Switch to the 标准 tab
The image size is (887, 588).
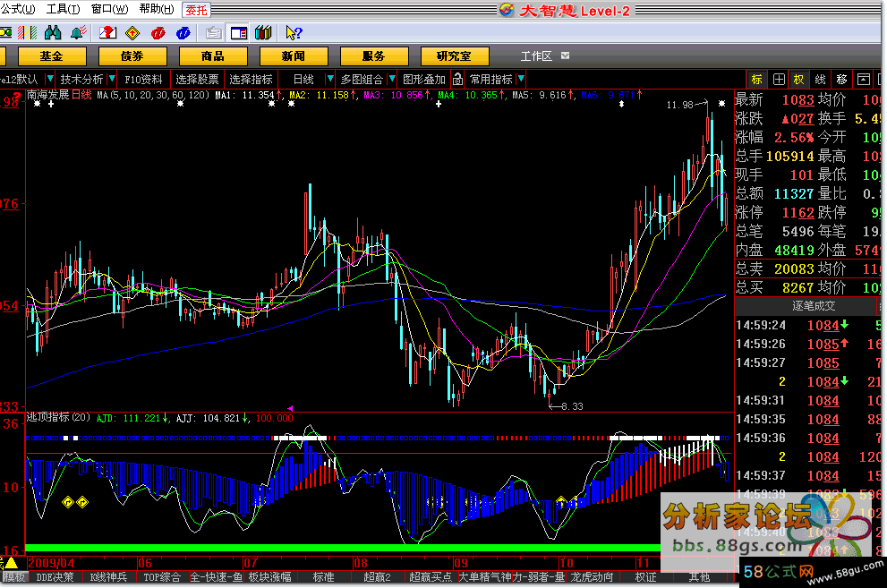[x=324, y=577]
